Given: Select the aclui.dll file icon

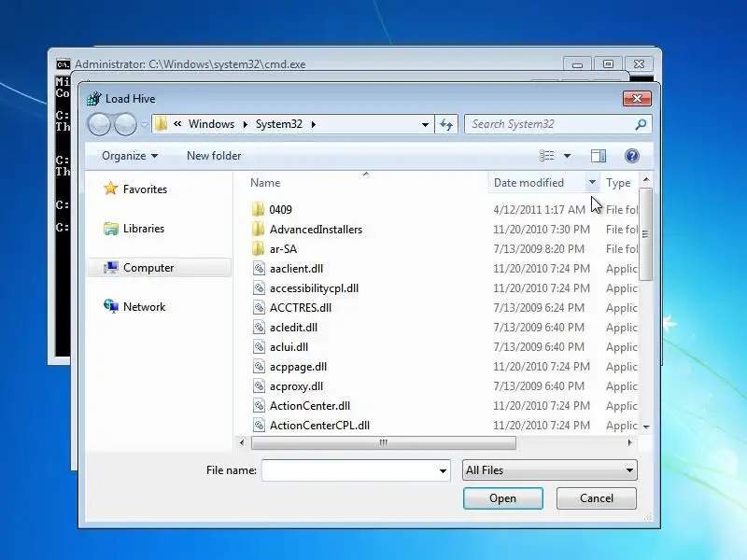Looking at the screenshot, I should pyautogui.click(x=259, y=346).
